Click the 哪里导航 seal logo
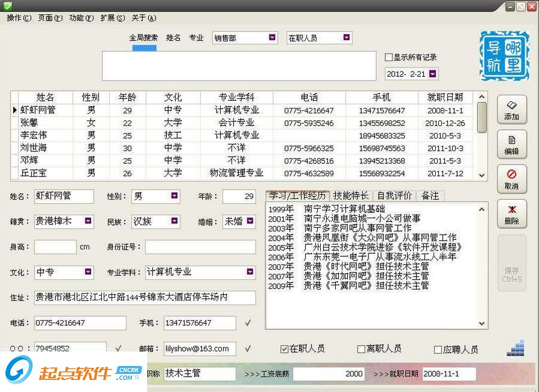The height and width of the screenshot is (392, 539). click(x=503, y=56)
